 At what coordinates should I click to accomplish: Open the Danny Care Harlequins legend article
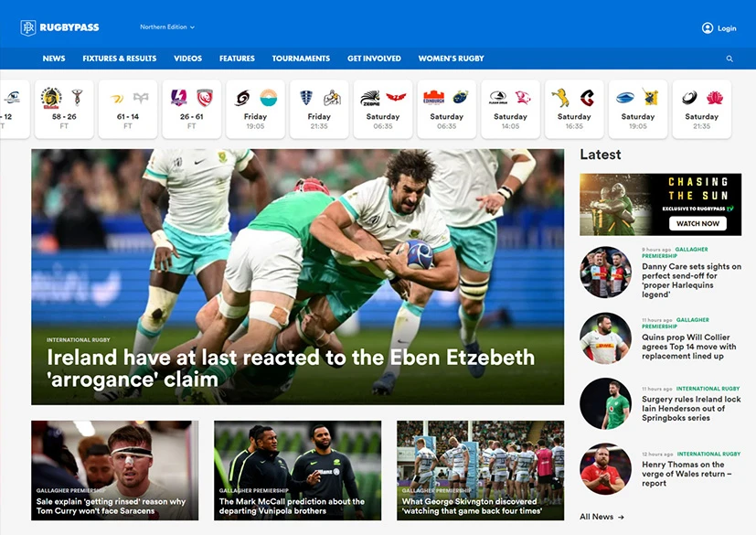[x=691, y=280]
